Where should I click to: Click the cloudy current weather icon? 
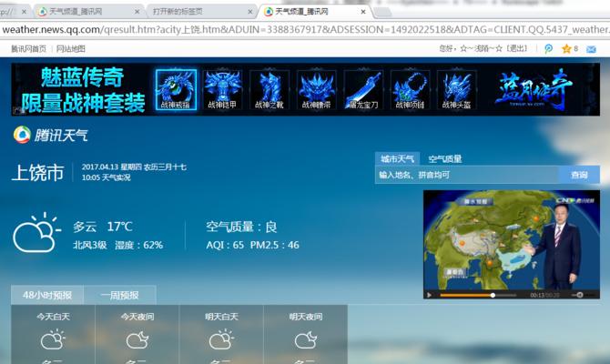[x=36, y=233]
